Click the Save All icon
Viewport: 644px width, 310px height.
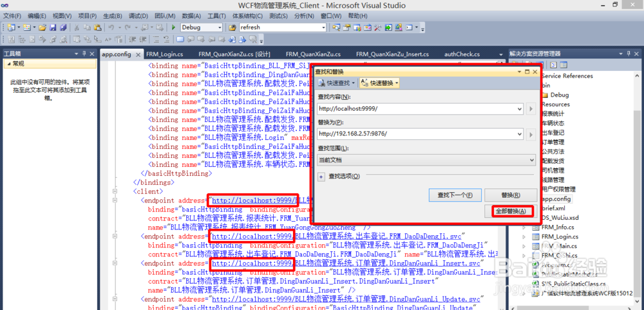63,28
